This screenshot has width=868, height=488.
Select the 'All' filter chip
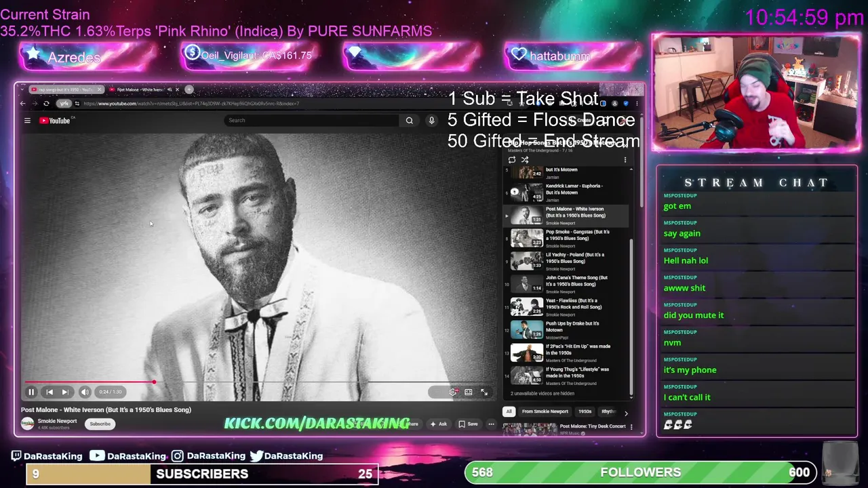[x=509, y=411]
